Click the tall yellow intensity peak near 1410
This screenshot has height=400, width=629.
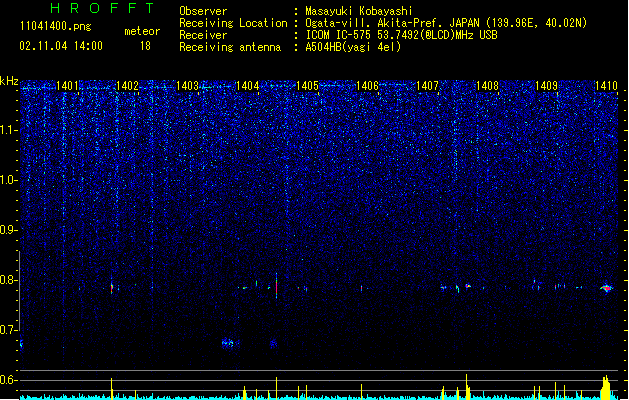click(606, 387)
